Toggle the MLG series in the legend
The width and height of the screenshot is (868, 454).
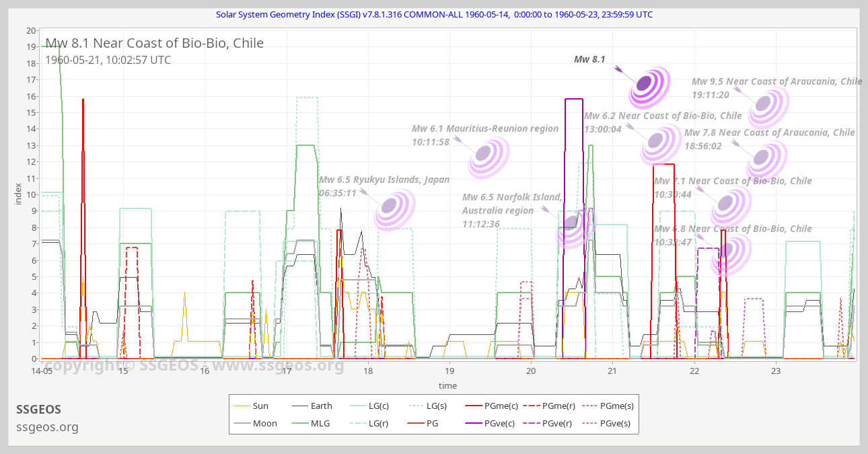[x=311, y=423]
